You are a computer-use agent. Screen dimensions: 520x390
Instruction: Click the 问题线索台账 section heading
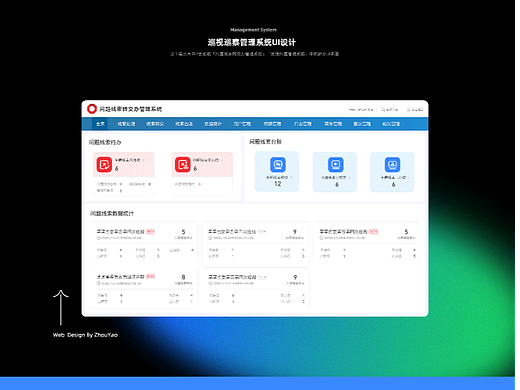[x=265, y=142]
